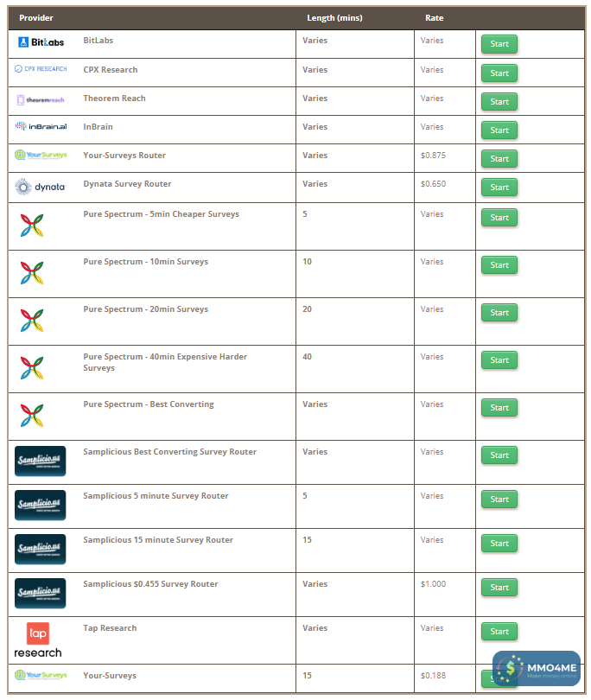Image resolution: width=591 pixels, height=700 pixels.
Task: Start Samplicious $0.455 Survey Router
Action: (499, 588)
